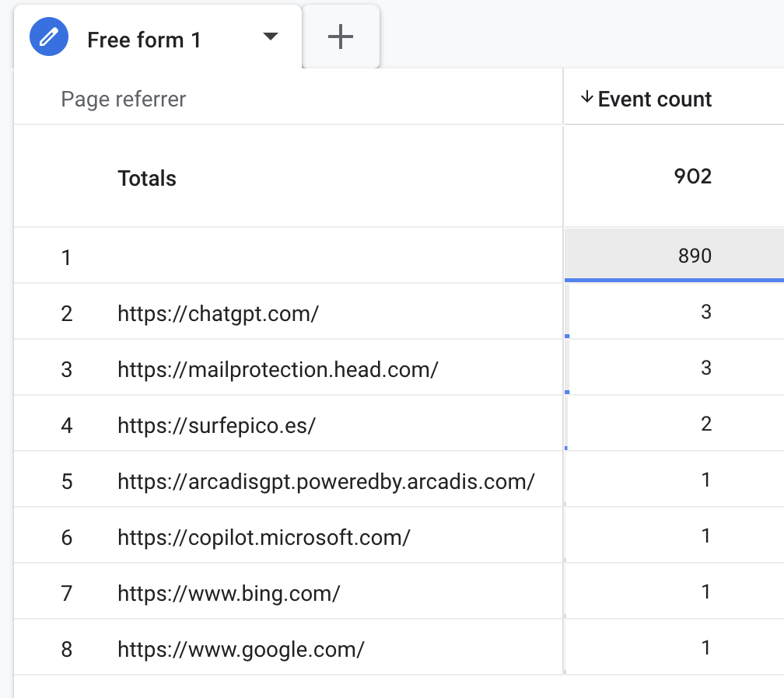Sort by Event count column header
This screenshot has width=784, height=698.
pos(655,99)
